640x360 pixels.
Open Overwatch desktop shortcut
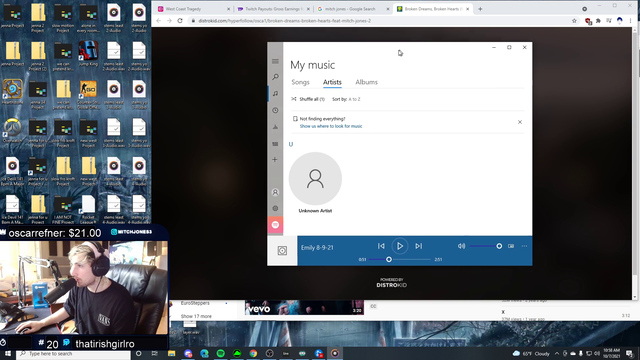coord(12,131)
